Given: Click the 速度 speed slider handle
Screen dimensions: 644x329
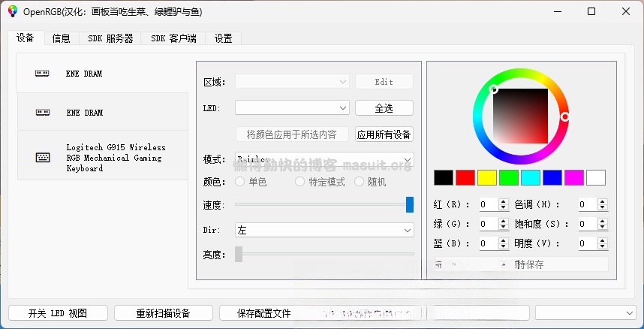Looking at the screenshot, I should click(x=410, y=204).
